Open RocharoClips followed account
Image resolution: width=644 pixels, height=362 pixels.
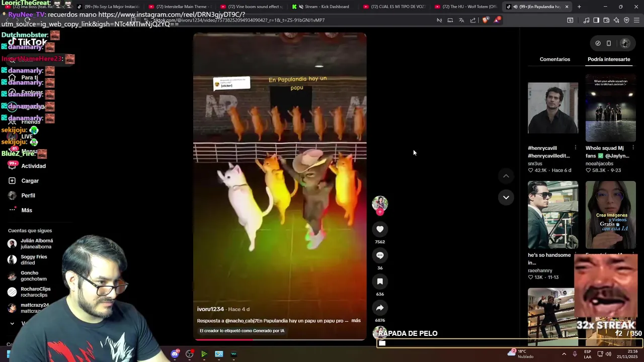(x=30, y=292)
